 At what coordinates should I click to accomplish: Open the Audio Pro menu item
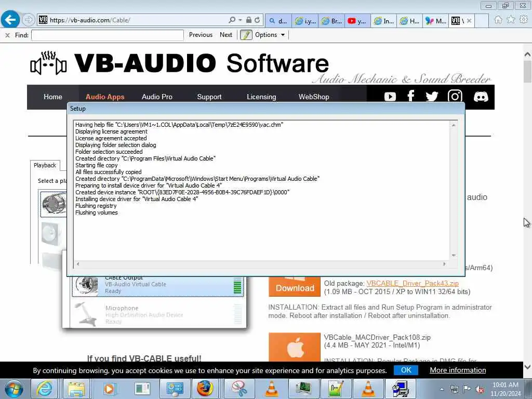click(157, 97)
